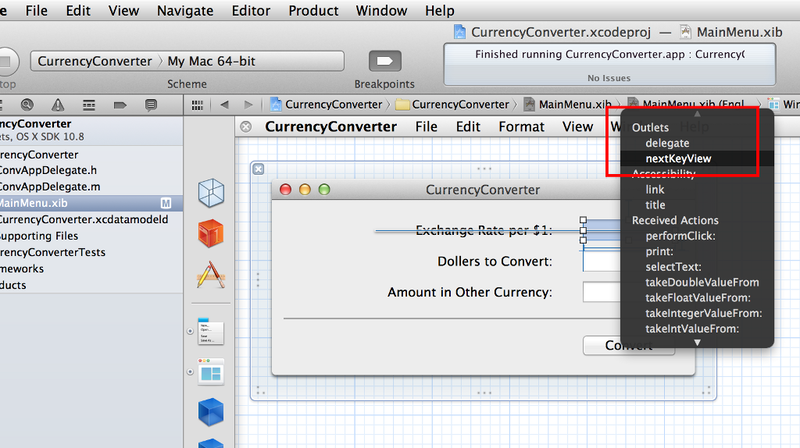The width and height of the screenshot is (800, 448).
Task: Select the First Responder orange cube icon
Action: (210, 233)
